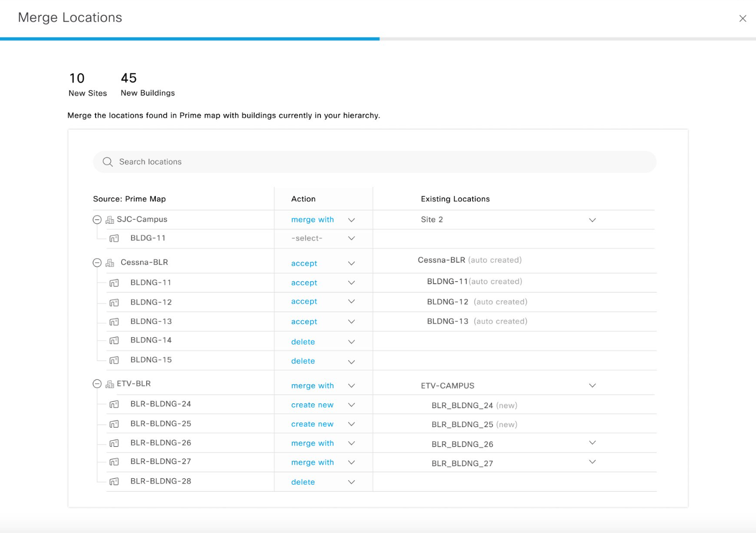Viewport: 756px width, 533px height.
Task: Collapse the Cessna-BLR site tree
Action: pyautogui.click(x=97, y=263)
